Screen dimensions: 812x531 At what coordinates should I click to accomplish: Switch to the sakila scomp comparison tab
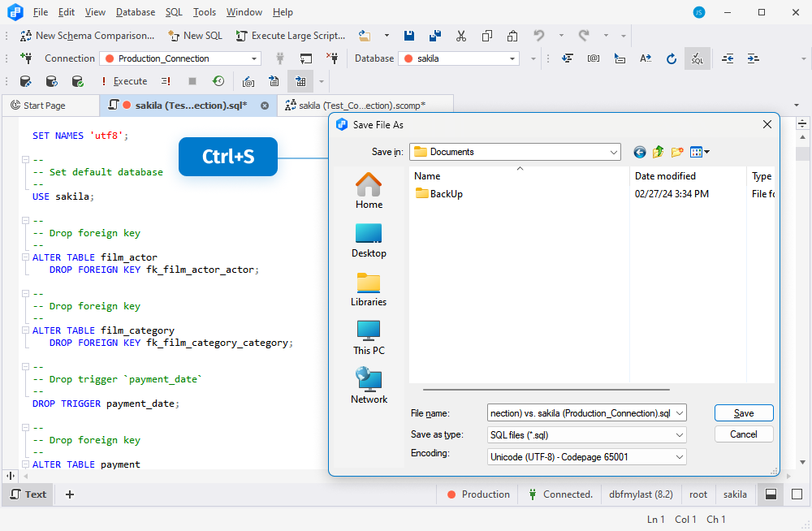pyautogui.click(x=365, y=106)
